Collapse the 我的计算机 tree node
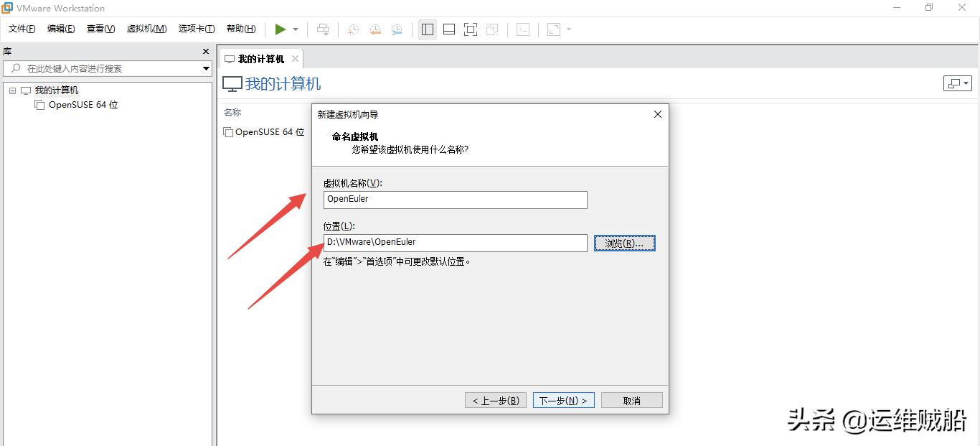 (11, 90)
